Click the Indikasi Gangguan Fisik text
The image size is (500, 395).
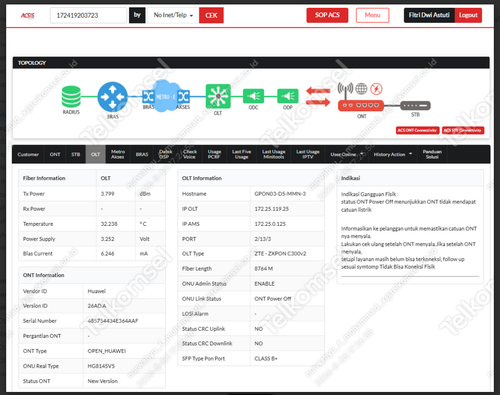coord(369,194)
